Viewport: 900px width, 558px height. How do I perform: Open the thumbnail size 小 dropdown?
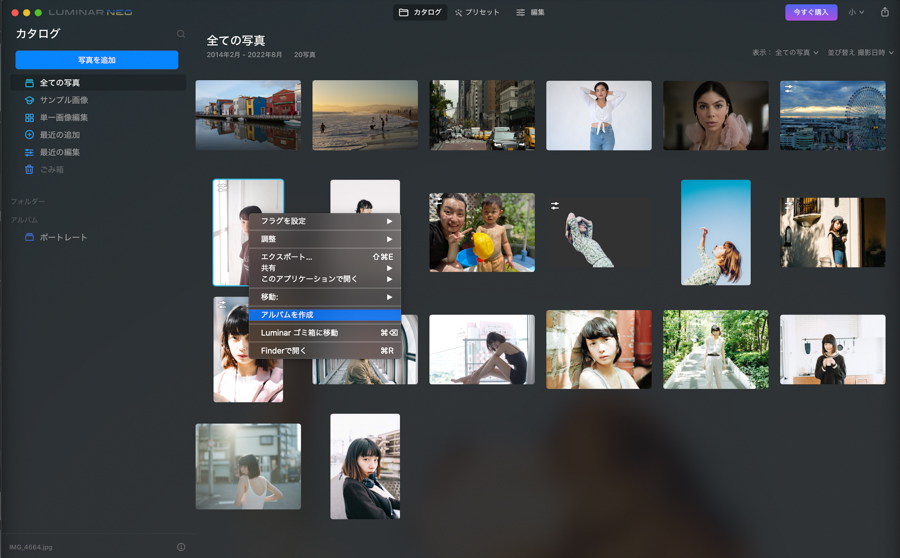click(x=856, y=12)
